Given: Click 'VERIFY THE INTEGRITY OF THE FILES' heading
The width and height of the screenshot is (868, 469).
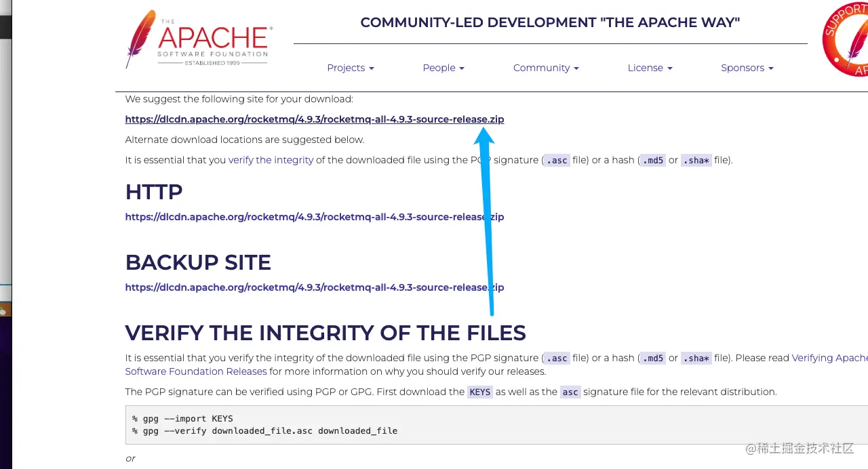Looking at the screenshot, I should [325, 333].
